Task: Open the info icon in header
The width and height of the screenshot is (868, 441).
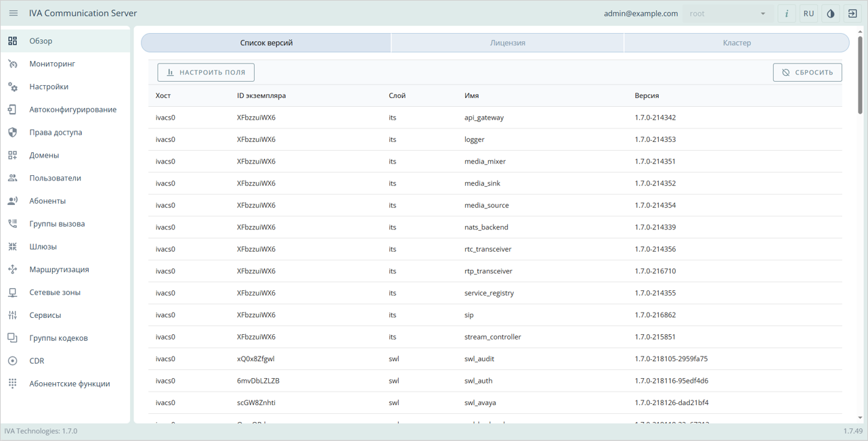Action: click(x=786, y=14)
